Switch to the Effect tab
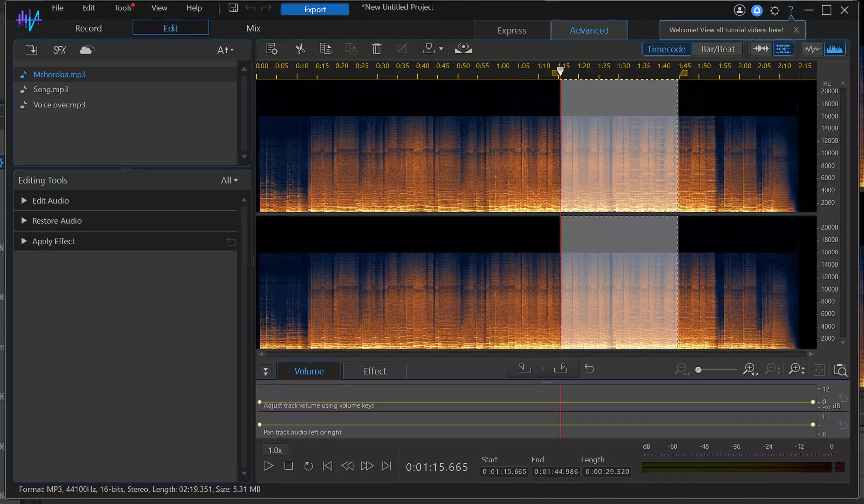This screenshot has height=504, width=864. [375, 371]
